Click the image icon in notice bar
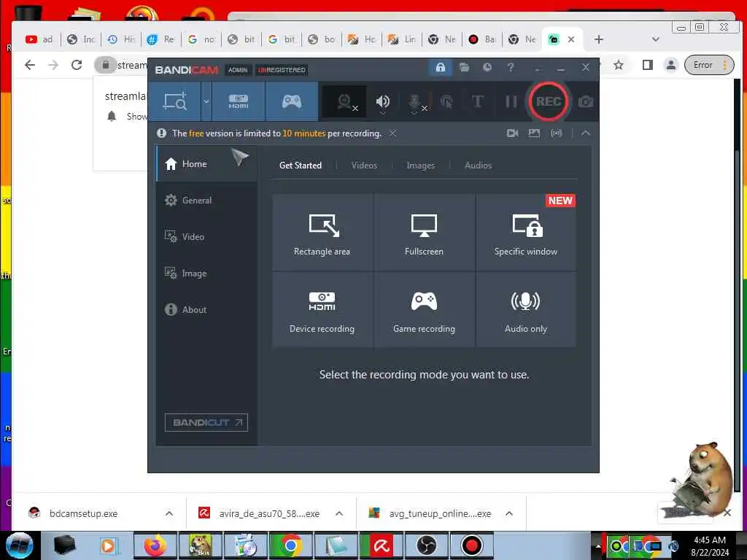This screenshot has height=560, width=747. tap(534, 133)
